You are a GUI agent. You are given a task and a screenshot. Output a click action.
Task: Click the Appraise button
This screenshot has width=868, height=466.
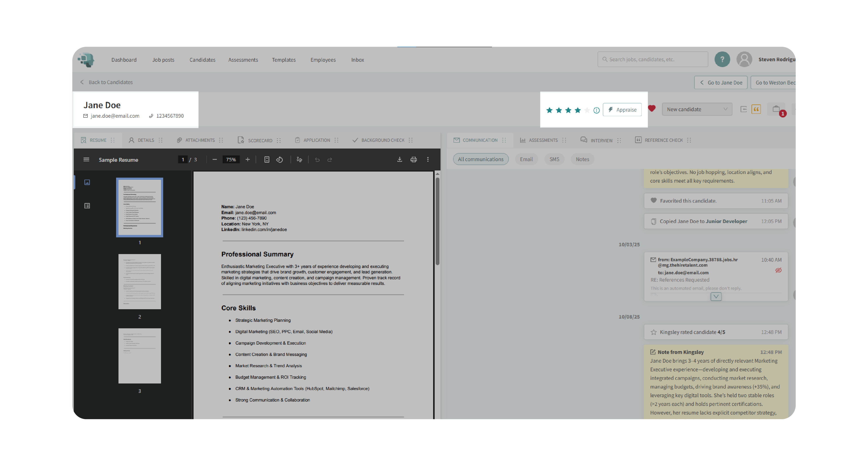pyautogui.click(x=622, y=110)
